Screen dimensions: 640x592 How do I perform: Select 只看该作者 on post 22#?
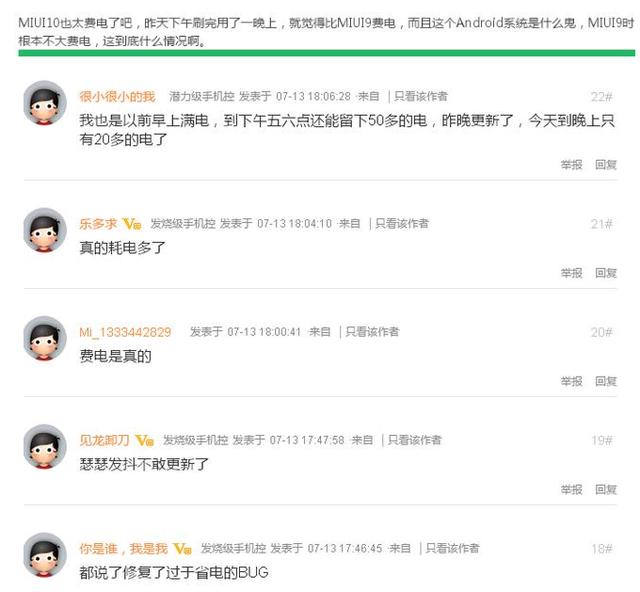pos(421,96)
